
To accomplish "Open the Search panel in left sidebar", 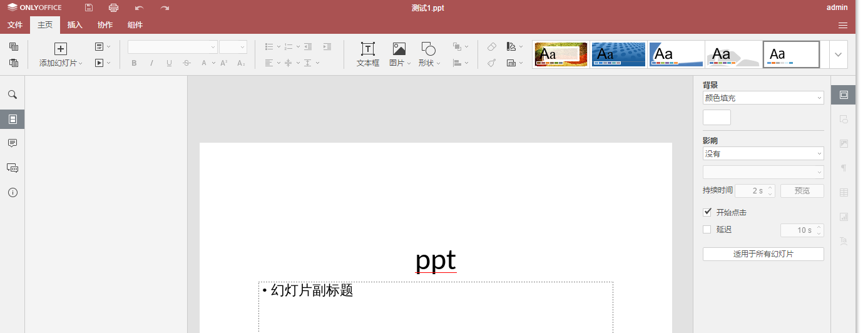I will [13, 95].
